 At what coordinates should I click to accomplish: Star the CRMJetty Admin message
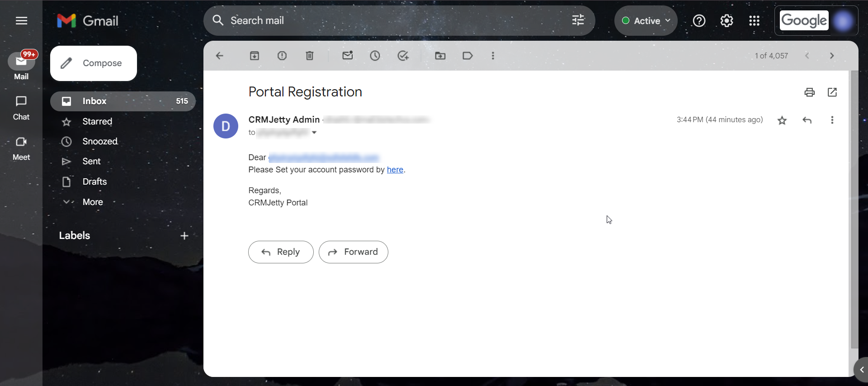pyautogui.click(x=782, y=120)
